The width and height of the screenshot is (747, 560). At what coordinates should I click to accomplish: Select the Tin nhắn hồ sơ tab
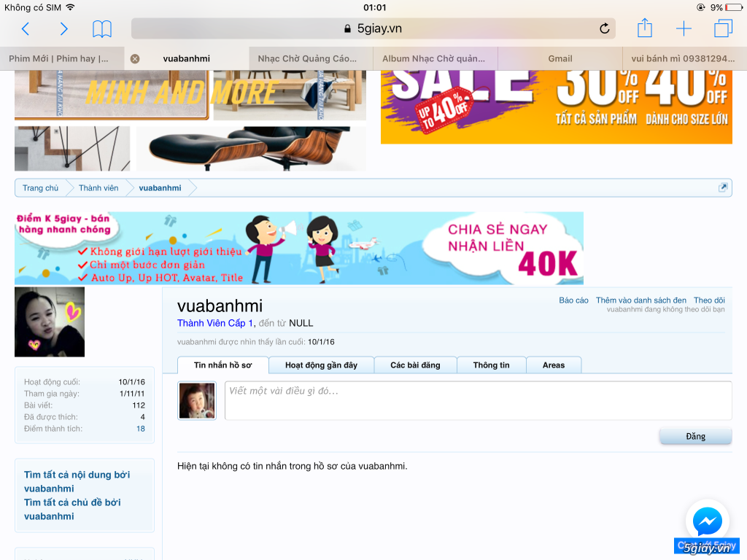point(223,365)
